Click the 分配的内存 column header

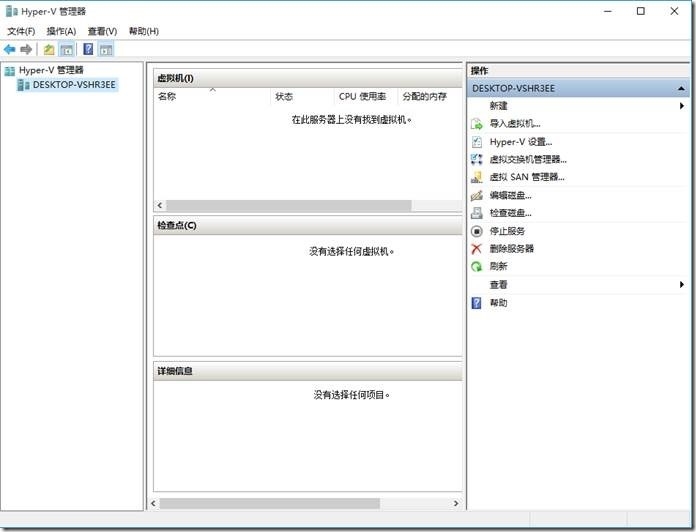point(430,96)
